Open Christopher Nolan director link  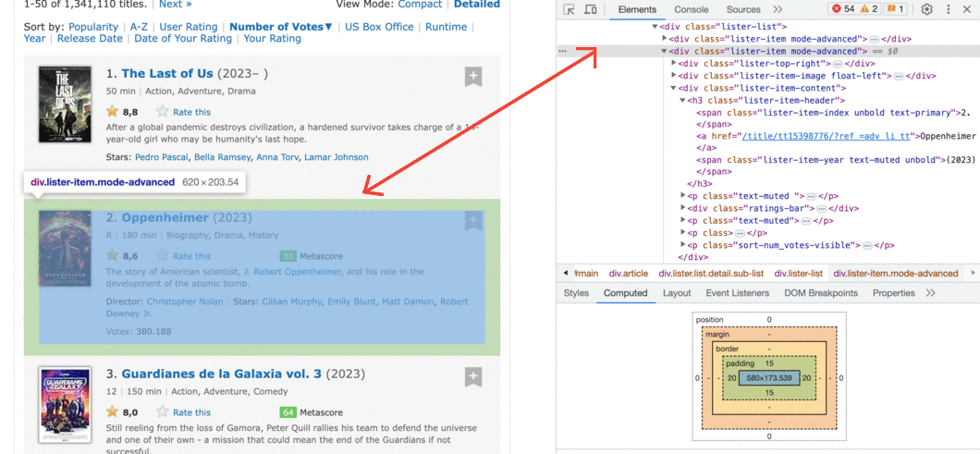point(185,301)
